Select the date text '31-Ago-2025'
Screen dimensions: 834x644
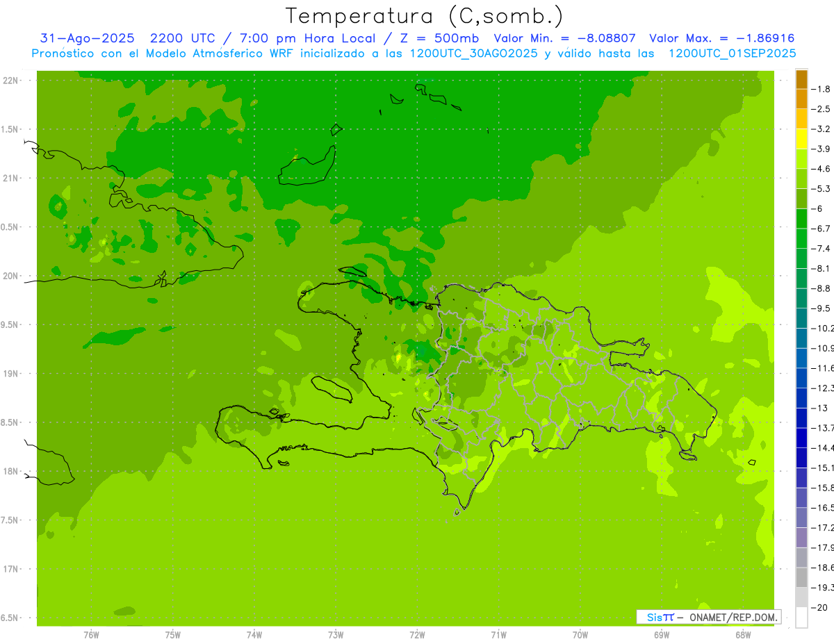coord(86,38)
